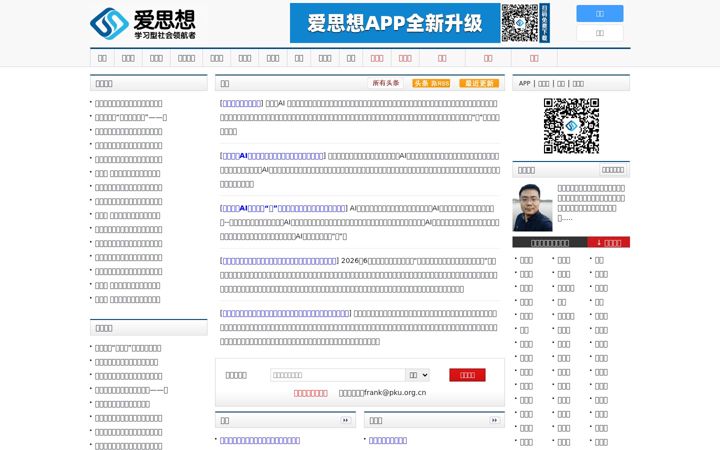Open the 头条 RSS feed button
720x450 pixels.
tap(431, 83)
